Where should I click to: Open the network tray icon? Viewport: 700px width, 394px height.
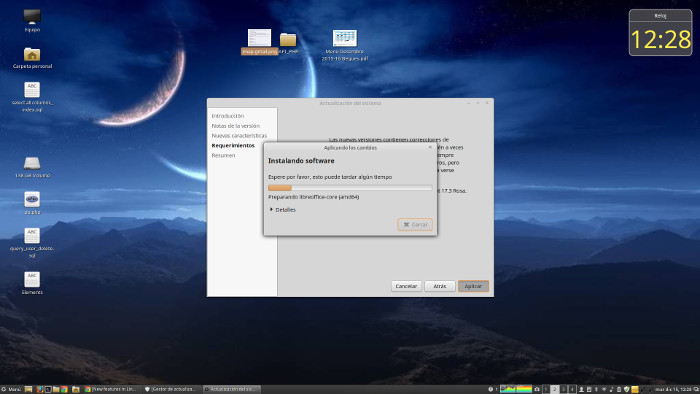click(604, 389)
